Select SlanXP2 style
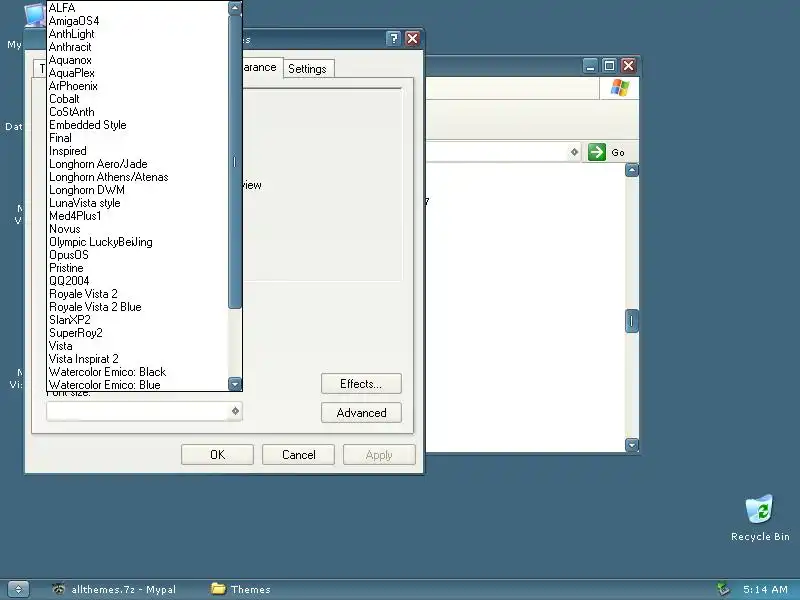Image resolution: width=800 pixels, height=600 pixels. coord(137,320)
